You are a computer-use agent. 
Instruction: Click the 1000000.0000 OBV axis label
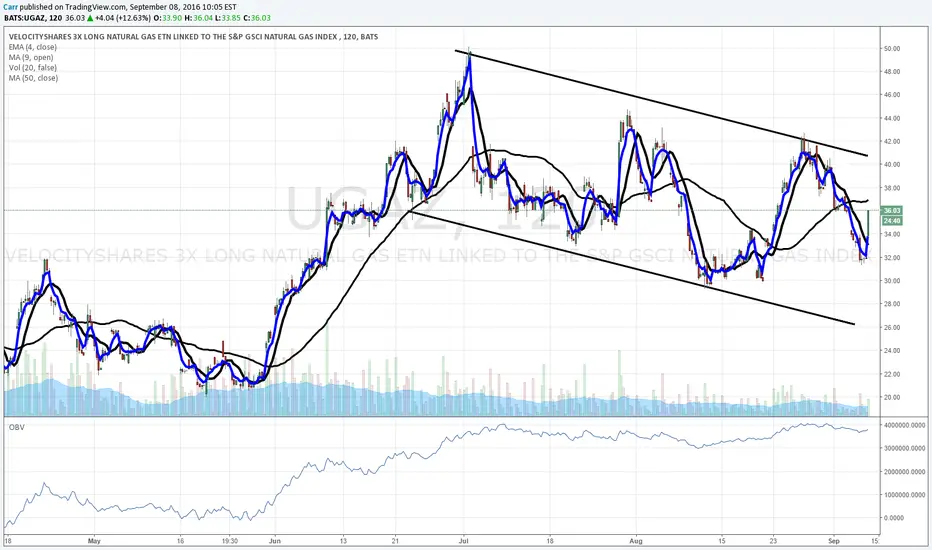click(x=905, y=495)
